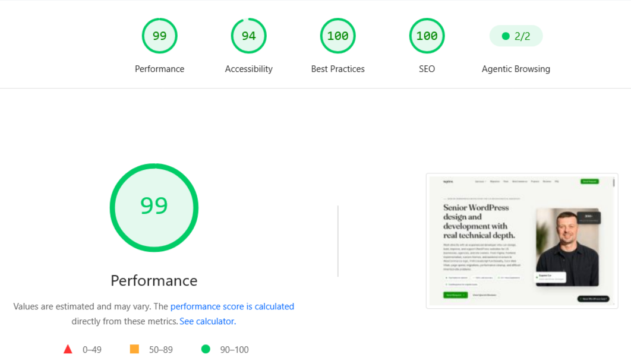This screenshot has width=631, height=364.
Task: Click the large Performance gauge showing 99
Action: (x=154, y=208)
